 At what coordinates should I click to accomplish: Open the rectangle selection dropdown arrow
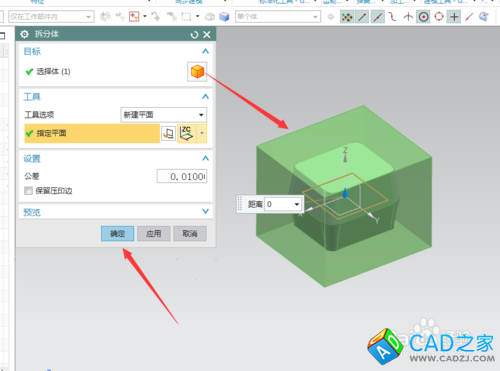[x=198, y=16]
